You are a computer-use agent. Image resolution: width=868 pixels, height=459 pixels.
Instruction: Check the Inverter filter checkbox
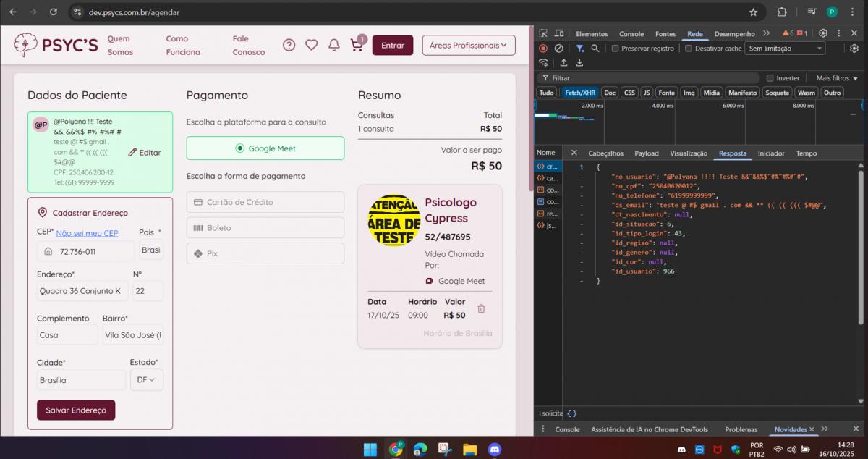pos(770,78)
